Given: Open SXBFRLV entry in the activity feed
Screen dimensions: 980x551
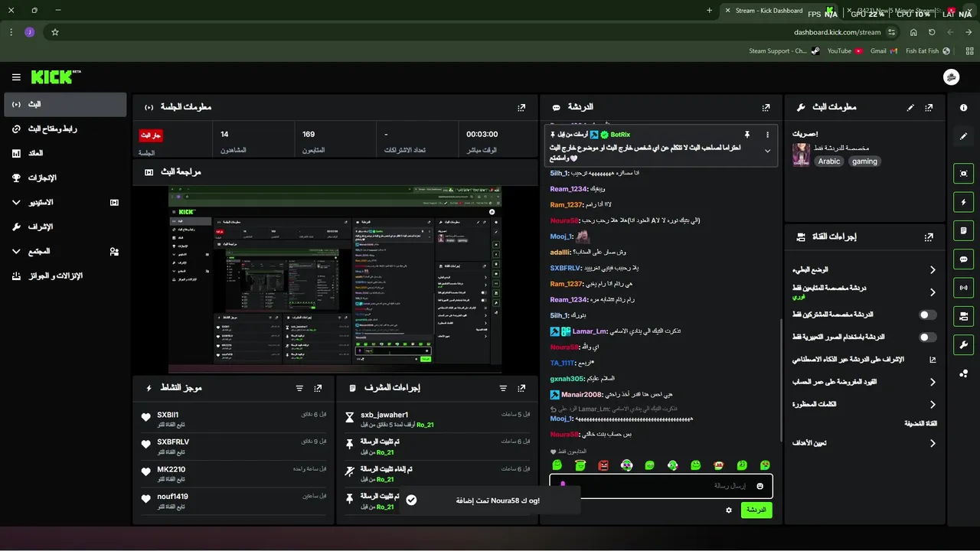Looking at the screenshot, I should pyautogui.click(x=234, y=446).
